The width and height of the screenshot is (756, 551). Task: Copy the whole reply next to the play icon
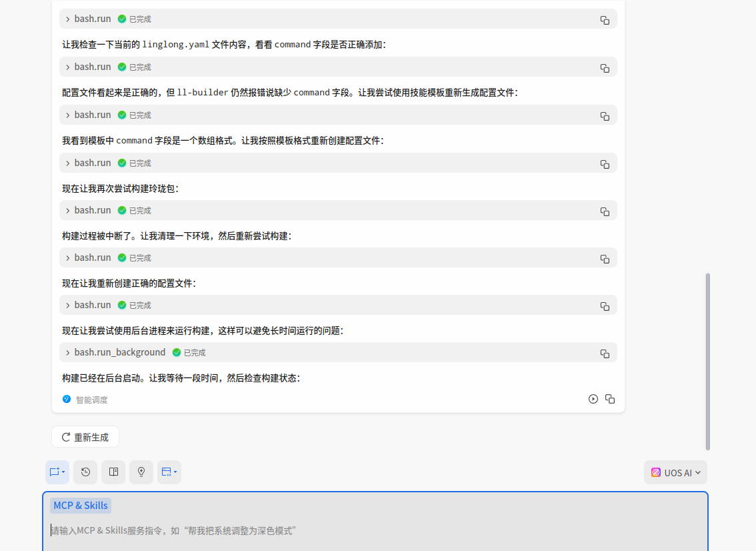610,399
